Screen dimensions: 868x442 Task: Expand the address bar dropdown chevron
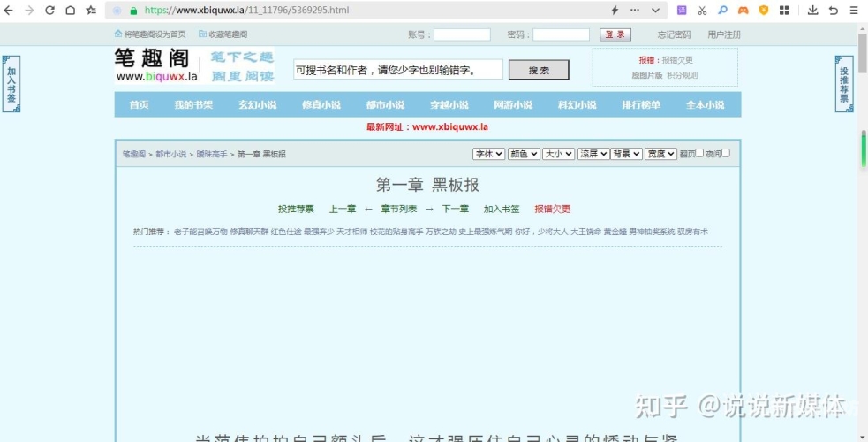click(655, 10)
